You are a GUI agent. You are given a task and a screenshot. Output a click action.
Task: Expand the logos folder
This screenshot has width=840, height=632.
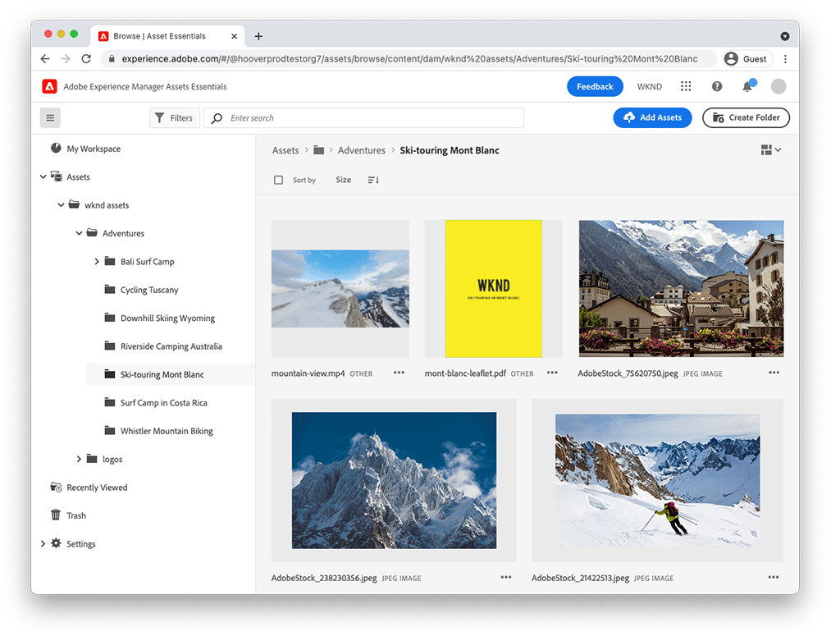[x=79, y=459]
